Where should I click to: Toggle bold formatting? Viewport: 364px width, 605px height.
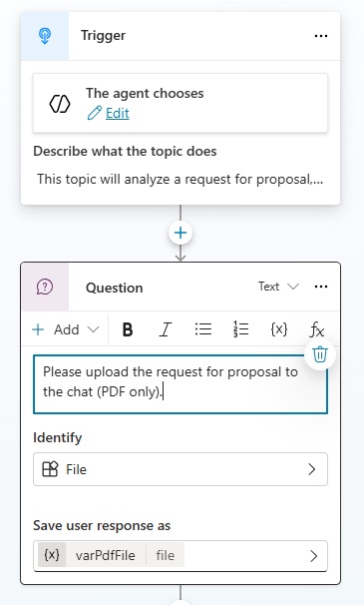click(128, 329)
